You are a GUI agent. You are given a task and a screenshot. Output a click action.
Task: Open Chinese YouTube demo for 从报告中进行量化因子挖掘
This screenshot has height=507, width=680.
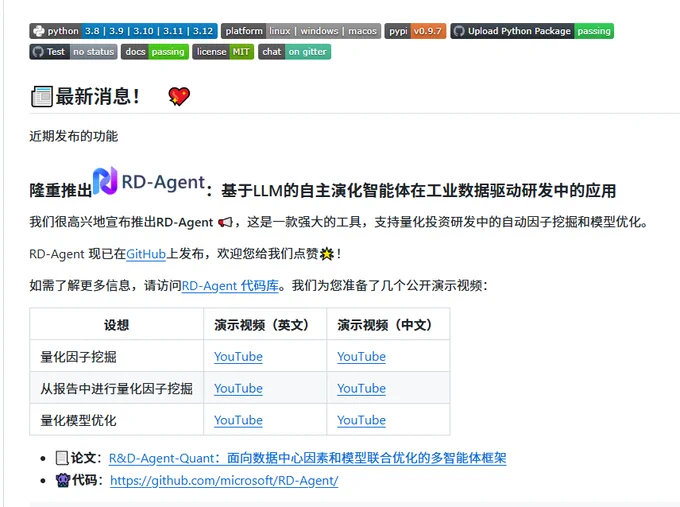(361, 388)
